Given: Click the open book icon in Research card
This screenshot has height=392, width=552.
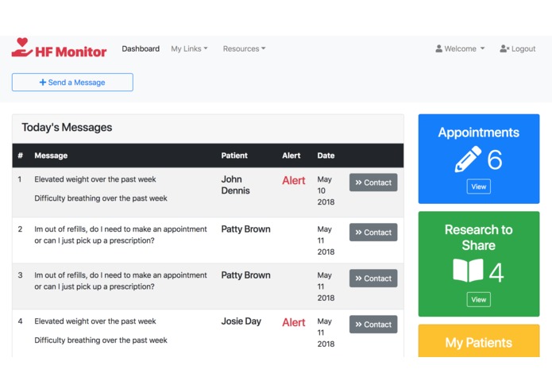Looking at the screenshot, I should 468,270.
